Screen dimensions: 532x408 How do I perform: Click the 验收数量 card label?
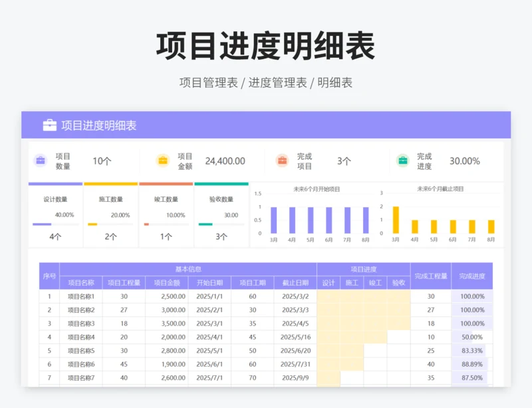coord(221,200)
